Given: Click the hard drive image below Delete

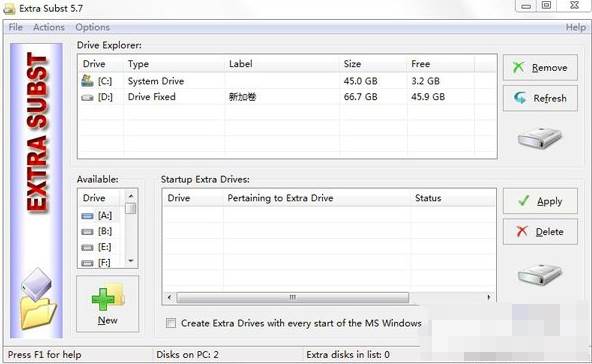Looking at the screenshot, I should tap(540, 275).
